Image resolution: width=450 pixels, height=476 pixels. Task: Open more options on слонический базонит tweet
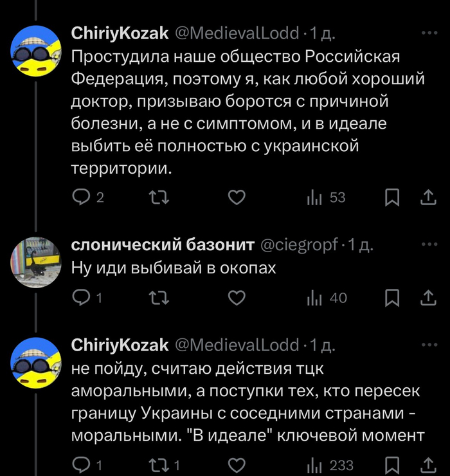tap(428, 245)
